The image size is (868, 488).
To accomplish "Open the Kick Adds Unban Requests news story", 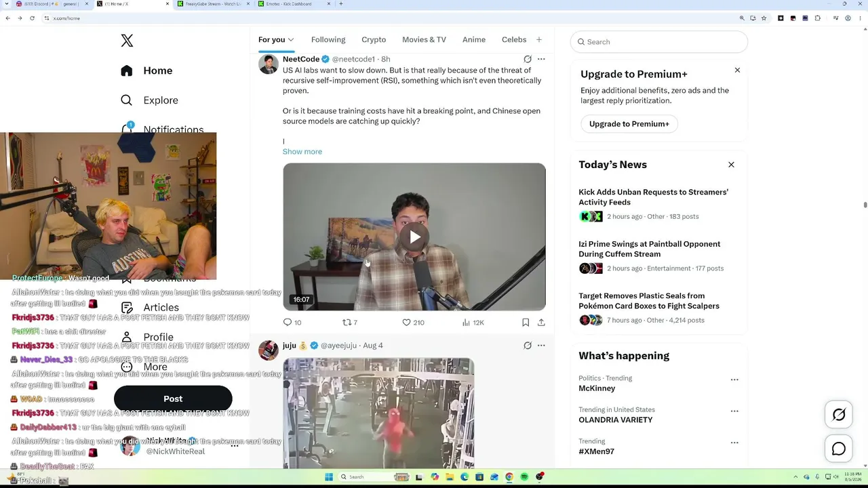I will click(x=653, y=197).
